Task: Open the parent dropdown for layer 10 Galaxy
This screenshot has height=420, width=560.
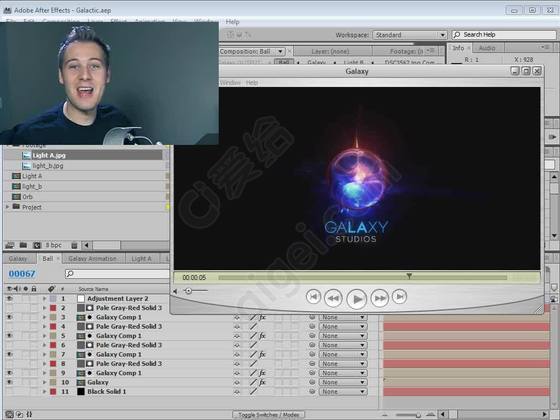Action: tap(343, 382)
